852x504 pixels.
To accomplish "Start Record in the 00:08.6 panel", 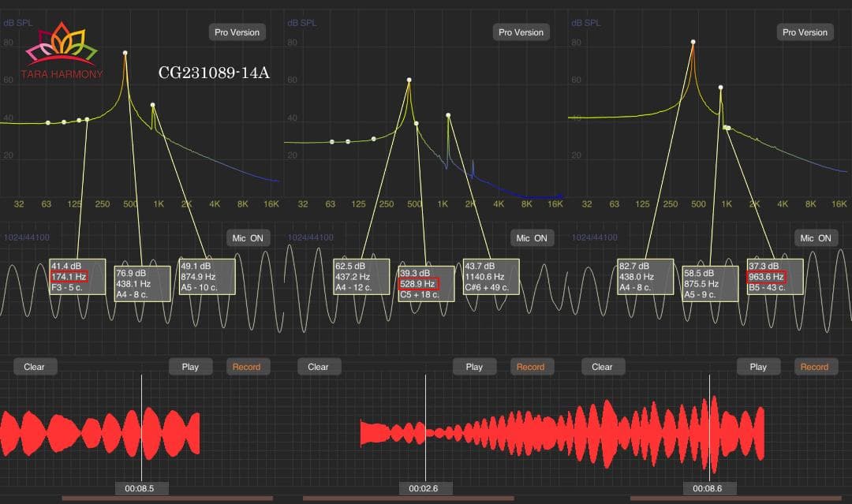I will point(814,367).
